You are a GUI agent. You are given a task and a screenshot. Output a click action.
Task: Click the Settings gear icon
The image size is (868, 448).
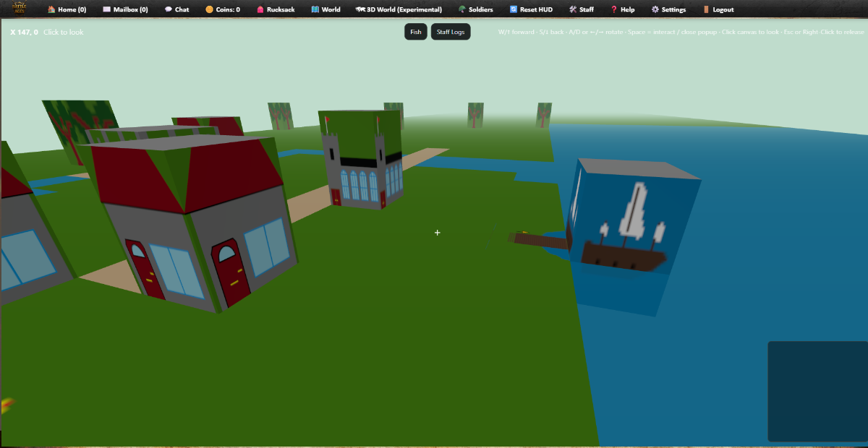(x=655, y=9)
